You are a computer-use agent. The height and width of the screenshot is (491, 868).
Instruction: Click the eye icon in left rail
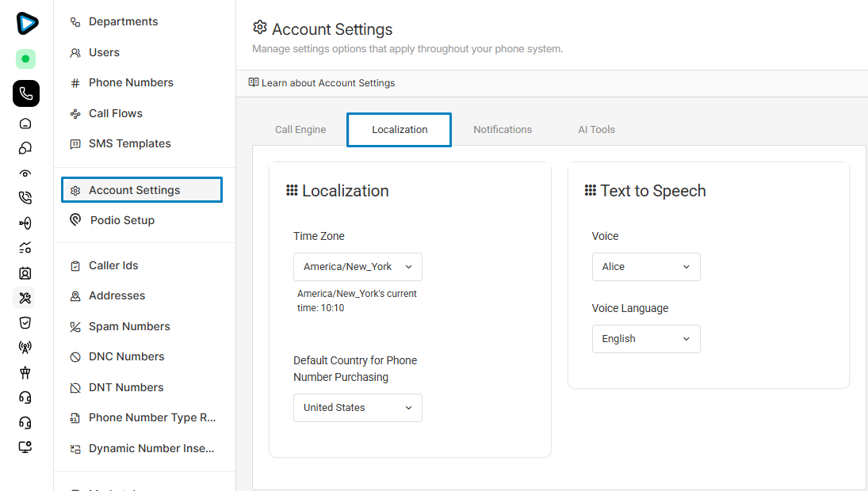tap(25, 173)
